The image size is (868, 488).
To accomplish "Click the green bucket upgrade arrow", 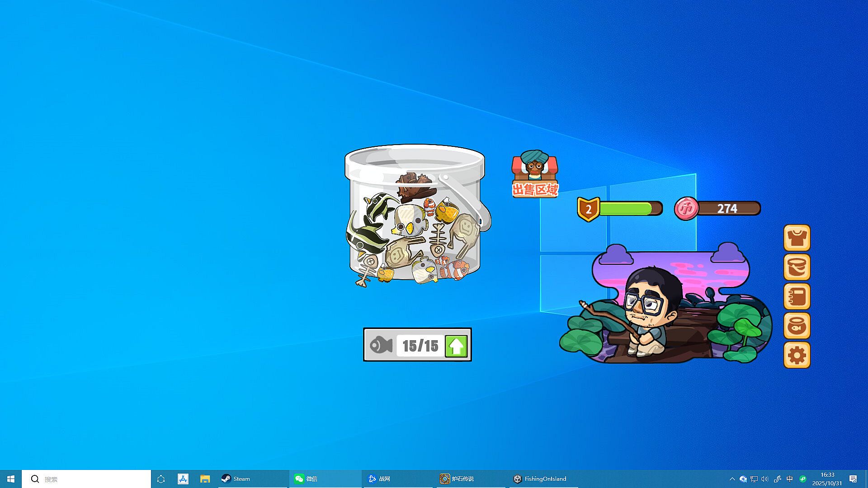I will [456, 346].
